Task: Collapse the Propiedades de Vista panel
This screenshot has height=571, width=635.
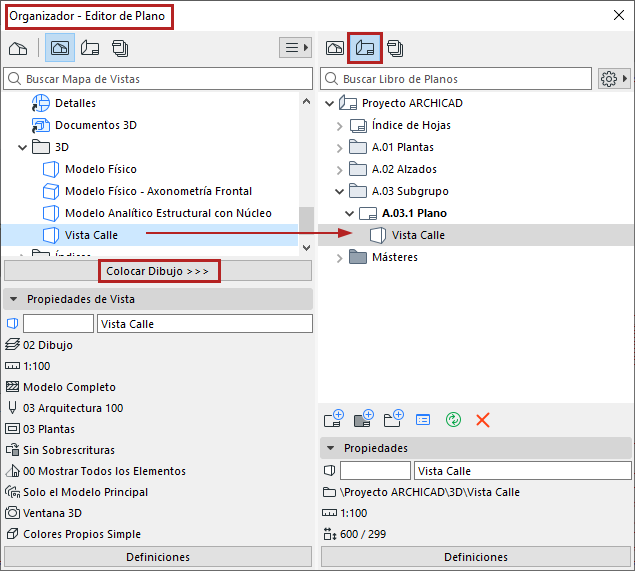Action: click(14, 299)
